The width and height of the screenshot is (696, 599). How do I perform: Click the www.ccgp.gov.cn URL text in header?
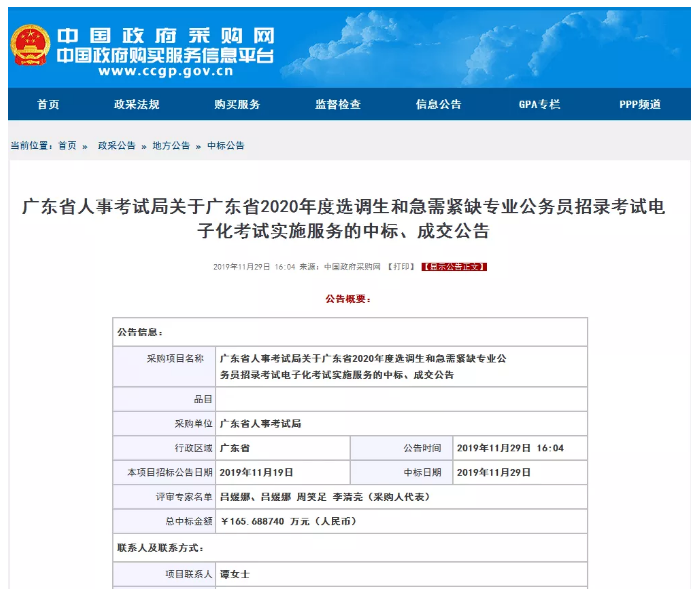tap(166, 71)
